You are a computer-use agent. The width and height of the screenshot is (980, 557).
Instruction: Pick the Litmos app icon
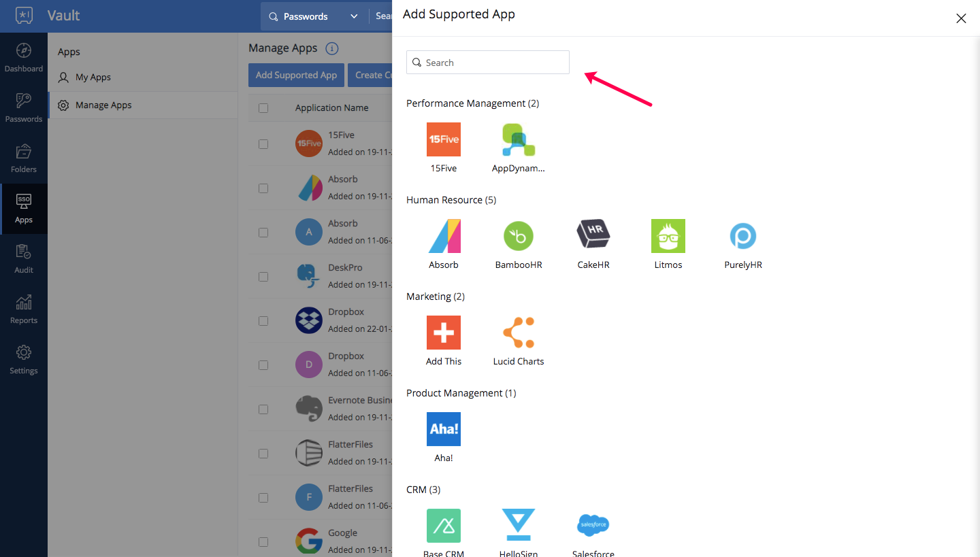click(x=668, y=236)
